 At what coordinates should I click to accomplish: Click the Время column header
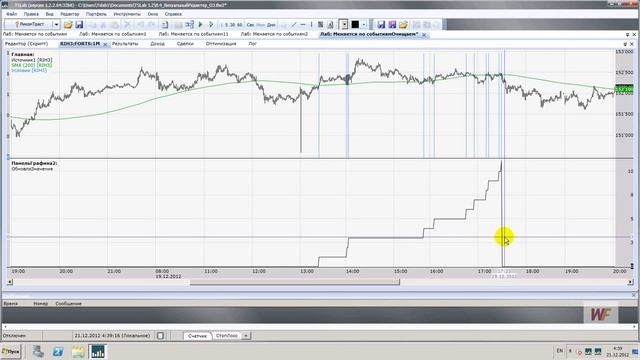point(11,304)
